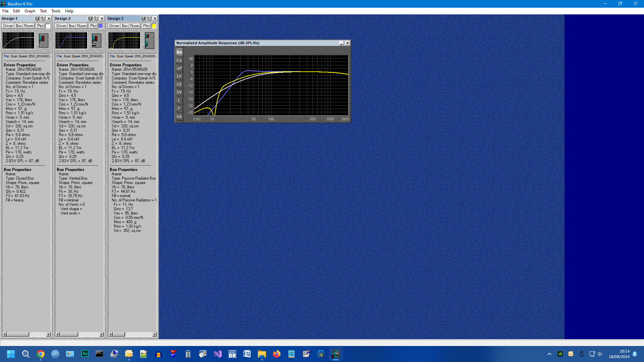644x362 pixels.
Task: Show hidden system tray icons chevron
Action: (549, 354)
